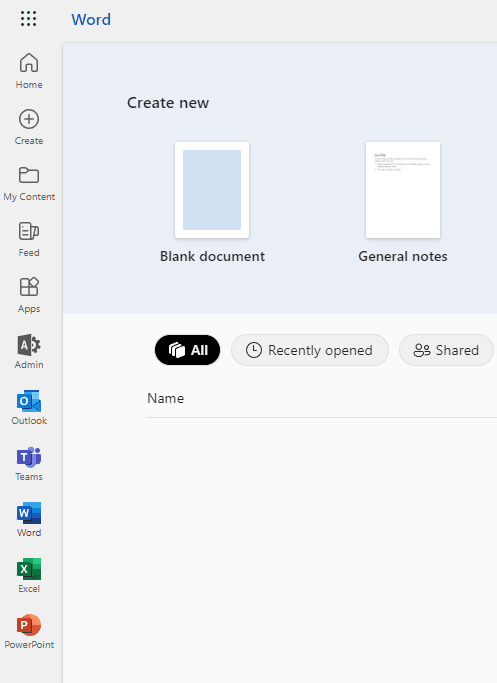Image resolution: width=497 pixels, height=683 pixels.
Task: Open the Feed page in sidebar
Action: tap(29, 240)
